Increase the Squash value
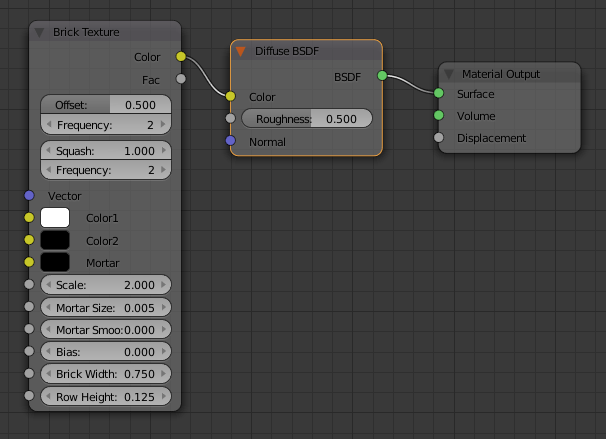Image resolution: width=606 pixels, height=439 pixels. coord(163,150)
